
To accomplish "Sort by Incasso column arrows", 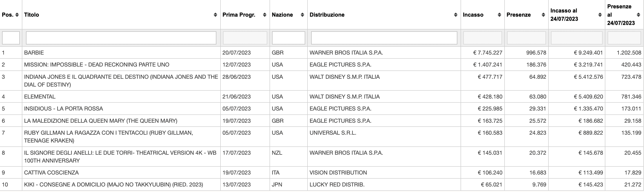I will click(499, 15).
